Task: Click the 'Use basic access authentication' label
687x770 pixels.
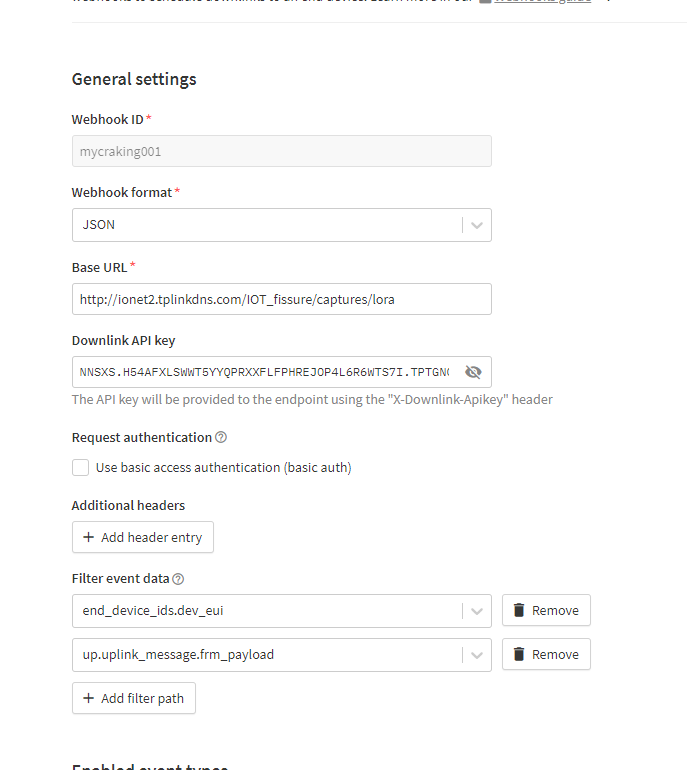Action: pyautogui.click(x=223, y=467)
